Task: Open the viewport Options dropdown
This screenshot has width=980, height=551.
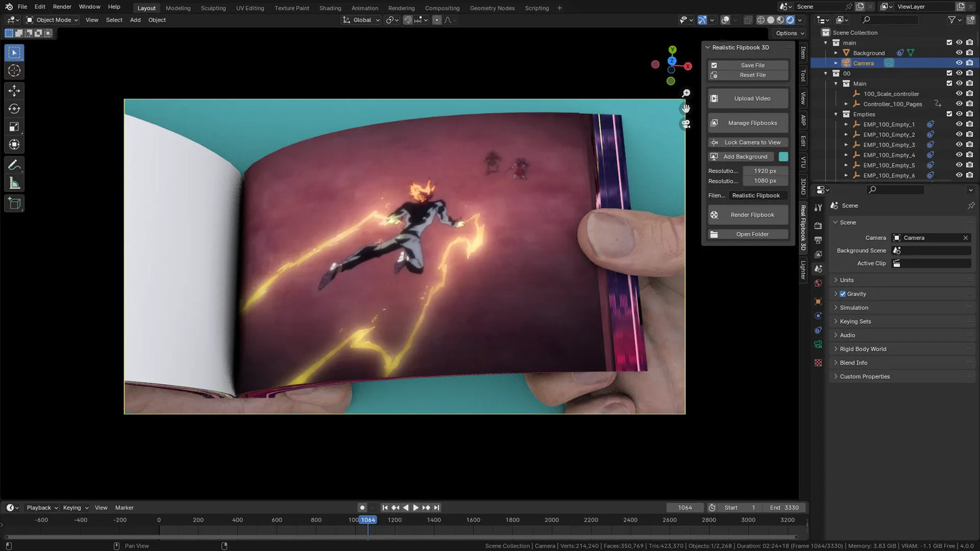Action: tap(789, 33)
